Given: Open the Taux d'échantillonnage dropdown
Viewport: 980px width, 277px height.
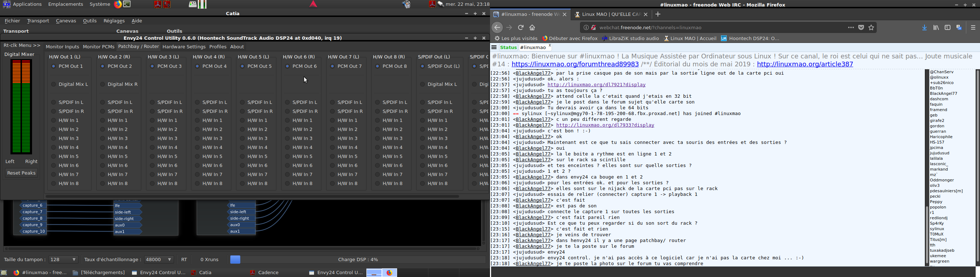Looking at the screenshot, I should [159, 259].
